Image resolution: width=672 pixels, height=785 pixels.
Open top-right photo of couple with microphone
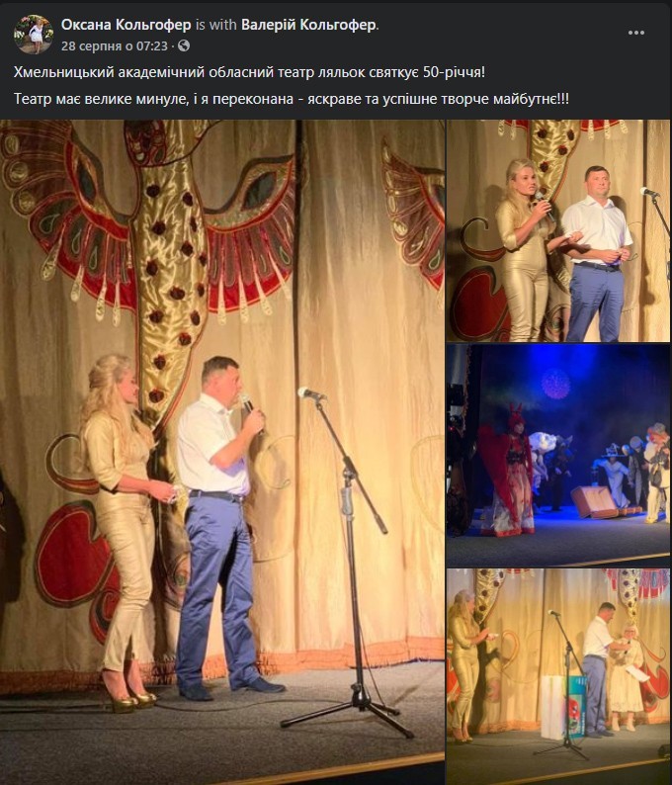558,230
